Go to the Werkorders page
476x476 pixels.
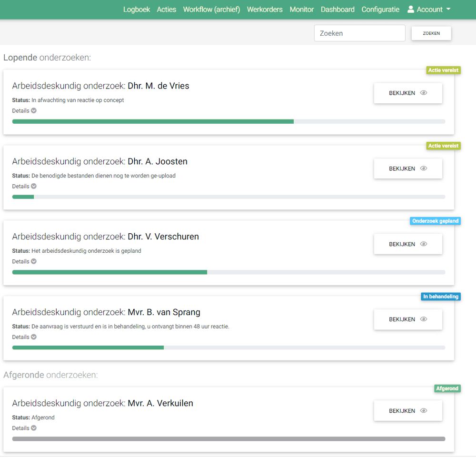265,10
